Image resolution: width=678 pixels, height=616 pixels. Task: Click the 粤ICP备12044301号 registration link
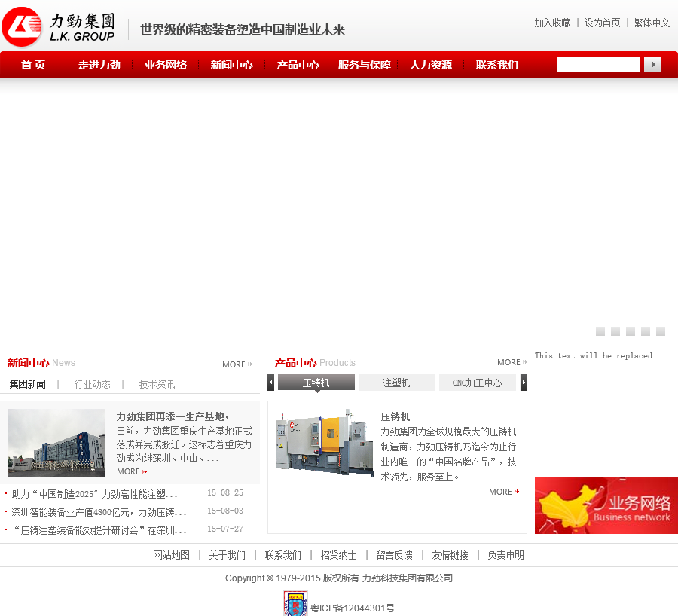pyautogui.click(x=353, y=608)
